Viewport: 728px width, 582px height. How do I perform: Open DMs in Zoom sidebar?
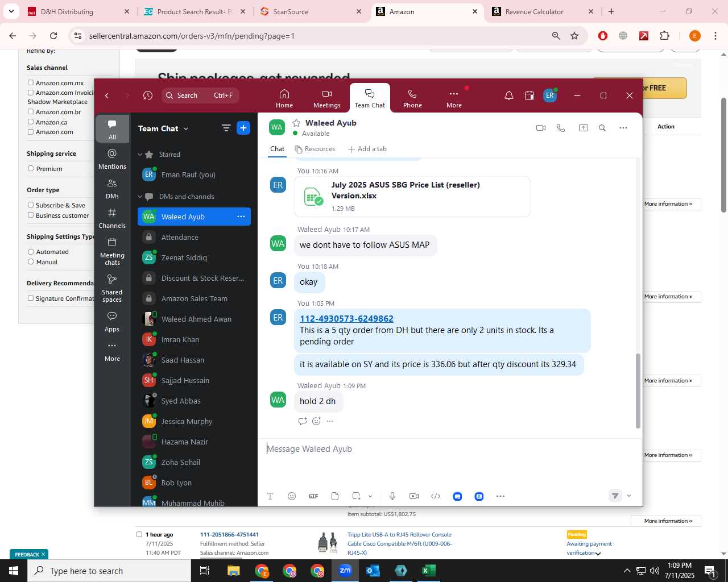click(x=112, y=189)
